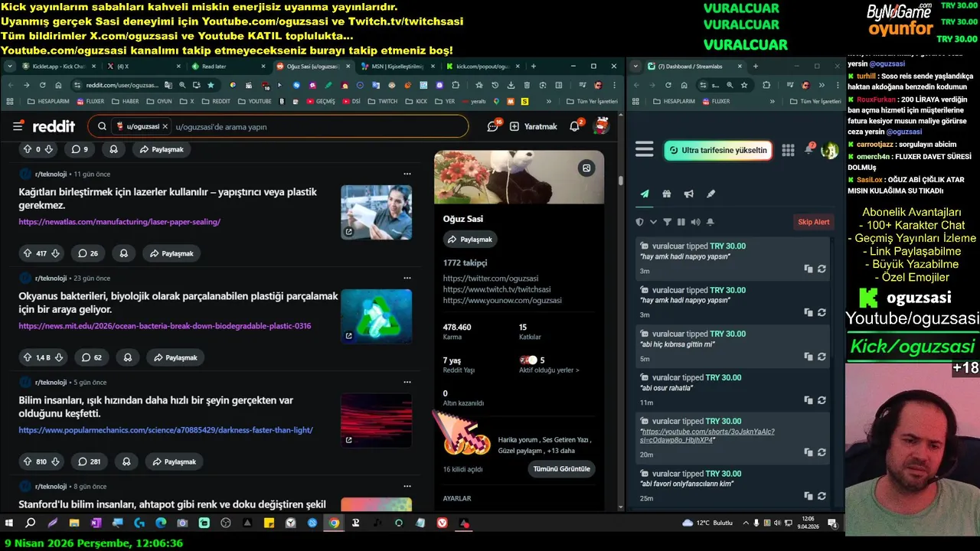
Task: Mute Streamlabs alerts with speaker icon
Action: tap(695, 222)
